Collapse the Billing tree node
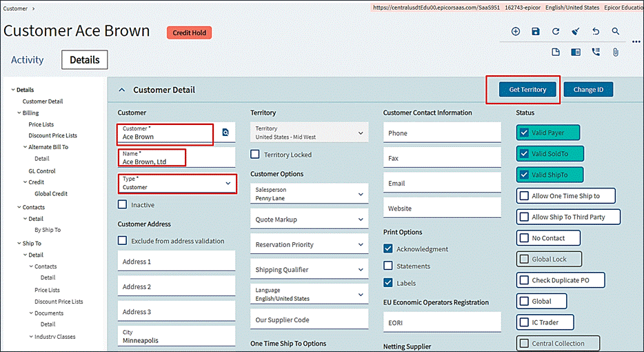Viewport: 644px width, 352px height. coord(19,113)
